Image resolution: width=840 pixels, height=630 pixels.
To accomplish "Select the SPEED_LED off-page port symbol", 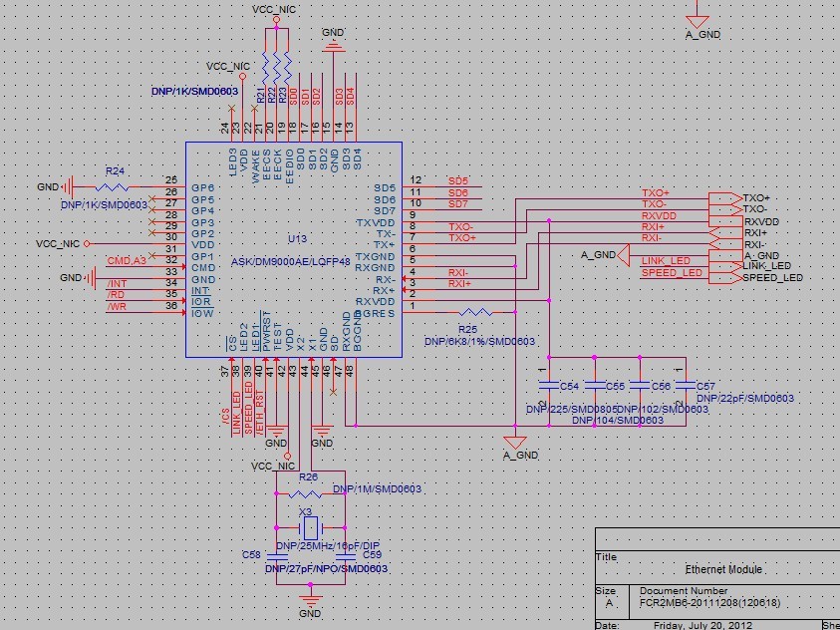I will click(725, 277).
